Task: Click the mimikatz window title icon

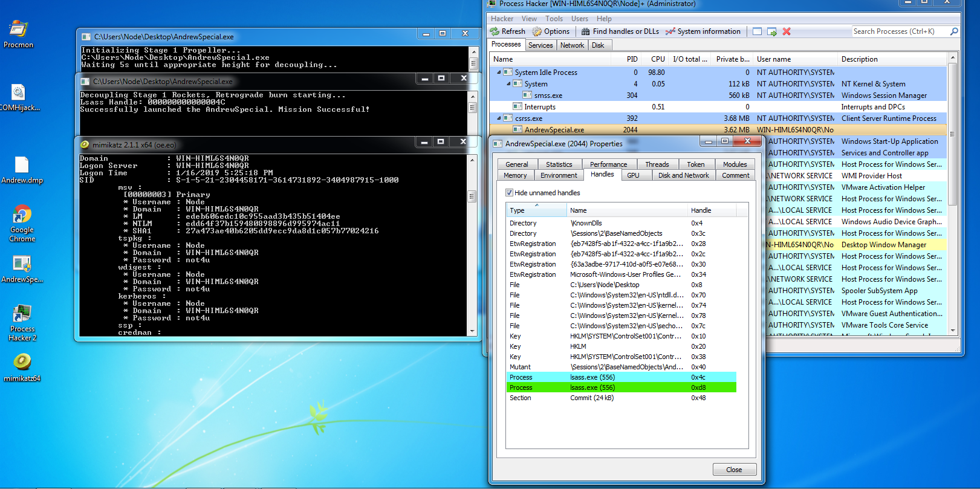Action: click(x=85, y=144)
